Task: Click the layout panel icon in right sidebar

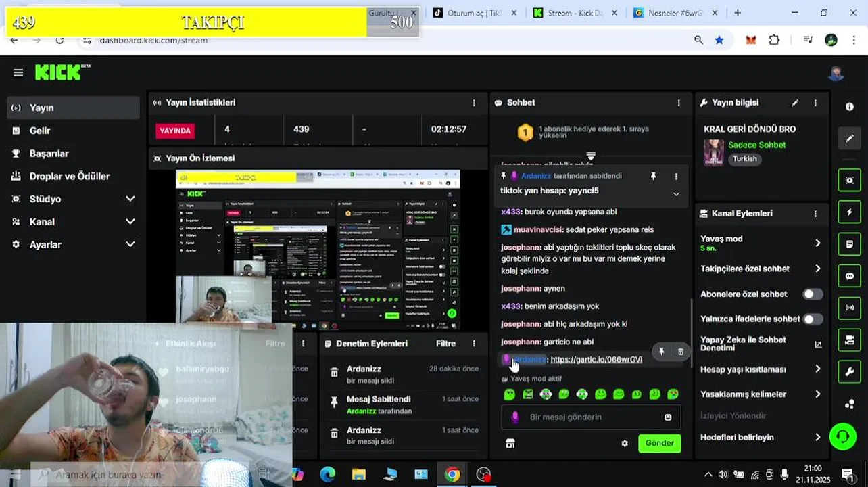Action: (850, 340)
